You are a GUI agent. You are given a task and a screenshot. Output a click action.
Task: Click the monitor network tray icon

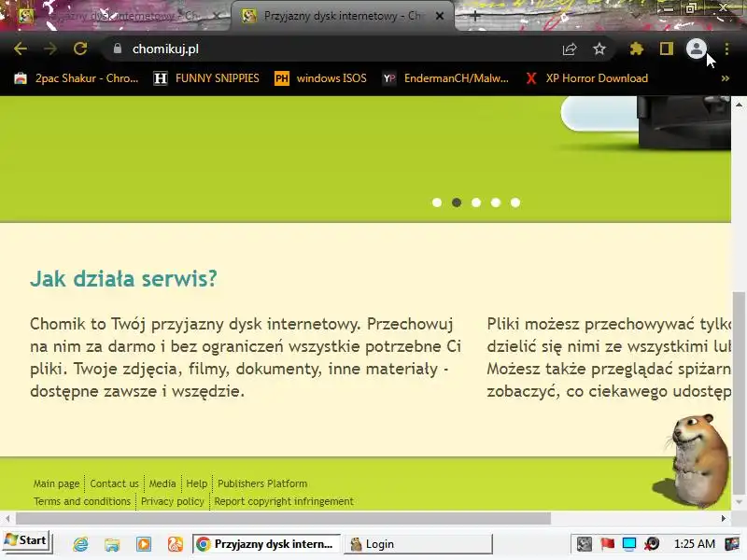pyautogui.click(x=629, y=544)
